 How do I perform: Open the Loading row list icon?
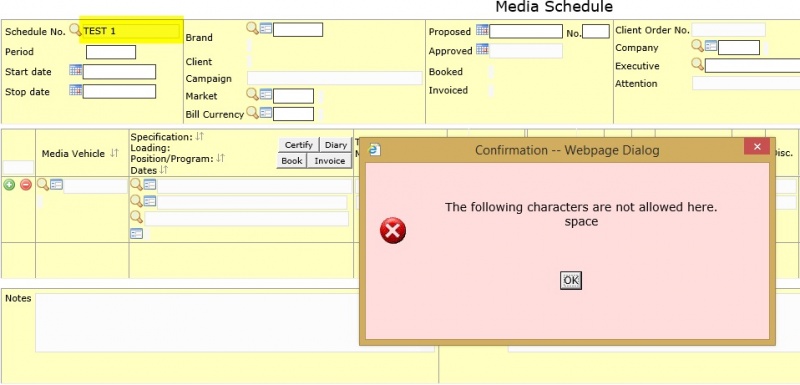149,201
